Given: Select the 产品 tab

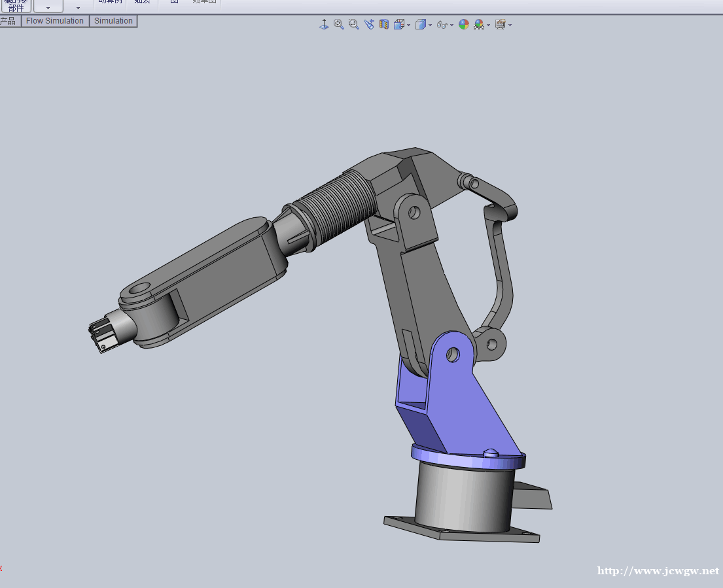Looking at the screenshot, I should [9, 21].
